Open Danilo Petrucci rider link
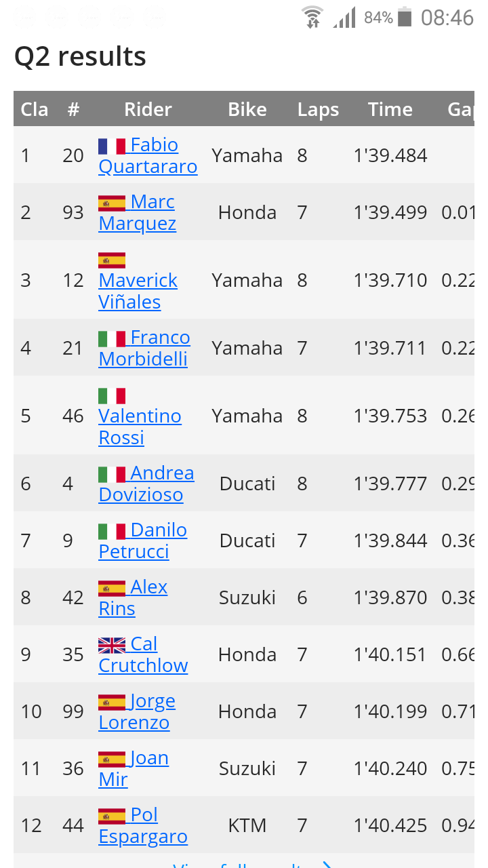 coord(143,540)
